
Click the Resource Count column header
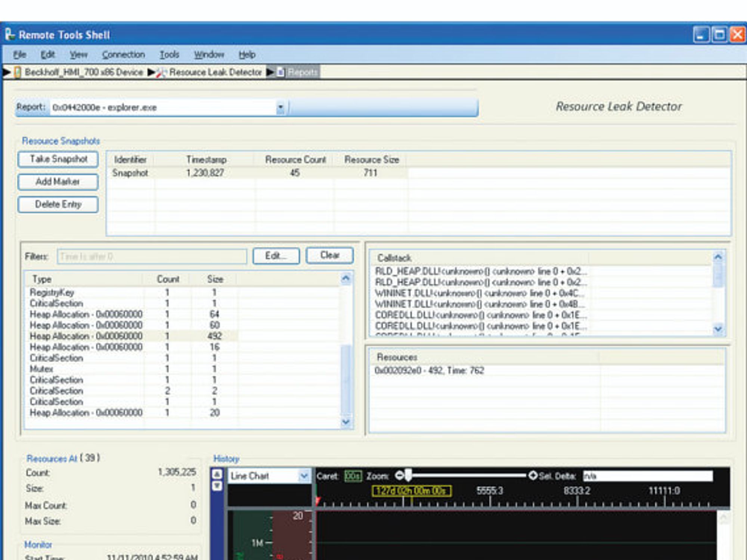(295, 160)
